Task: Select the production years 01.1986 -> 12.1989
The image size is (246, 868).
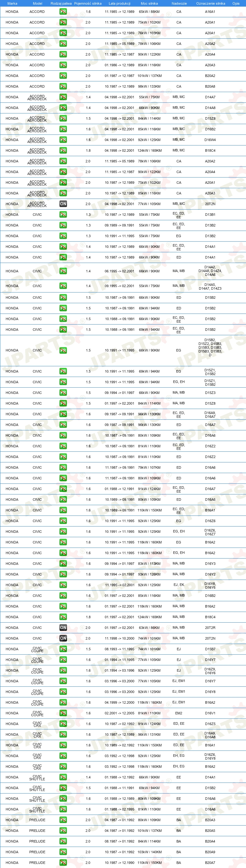Action: (x=120, y=65)
